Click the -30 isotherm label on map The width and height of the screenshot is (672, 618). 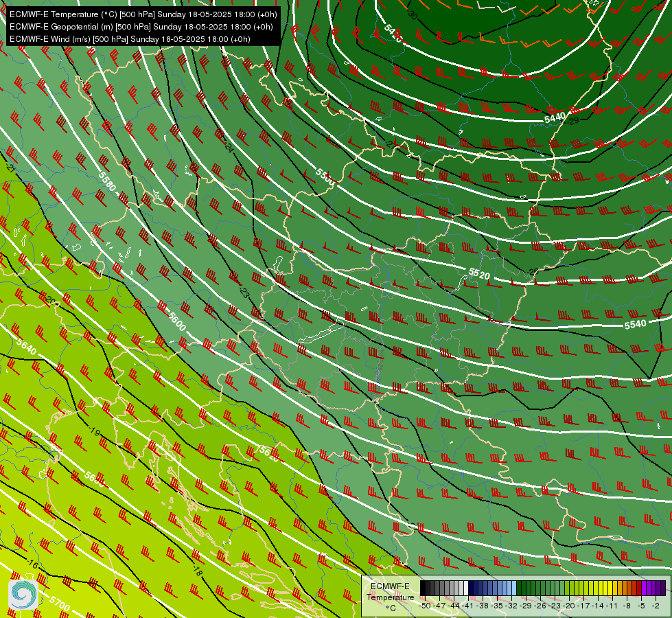(412, 15)
